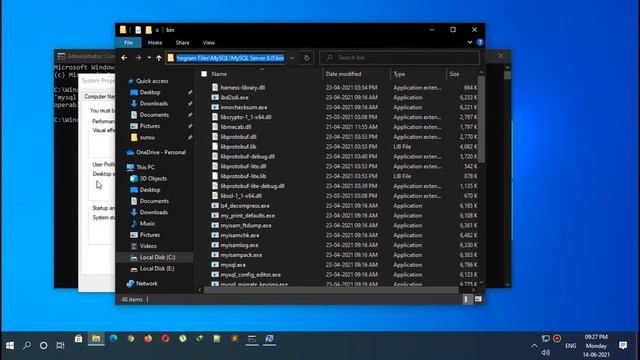This screenshot has height=360, width=640.
Task: Select mysql.exe file icon
Action: (215, 264)
